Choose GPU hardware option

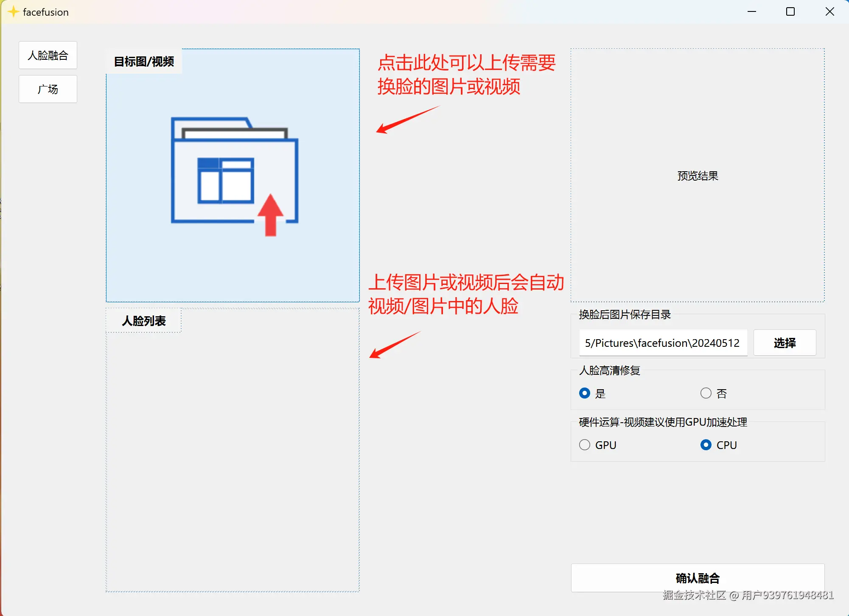(585, 445)
